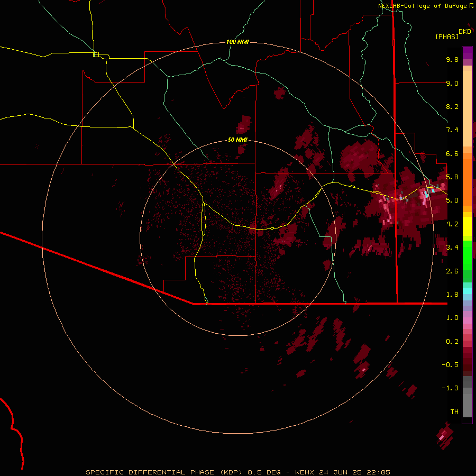The image size is (476, 476).
Task: Click the 50 NMI range ring label
Action: click(x=237, y=140)
